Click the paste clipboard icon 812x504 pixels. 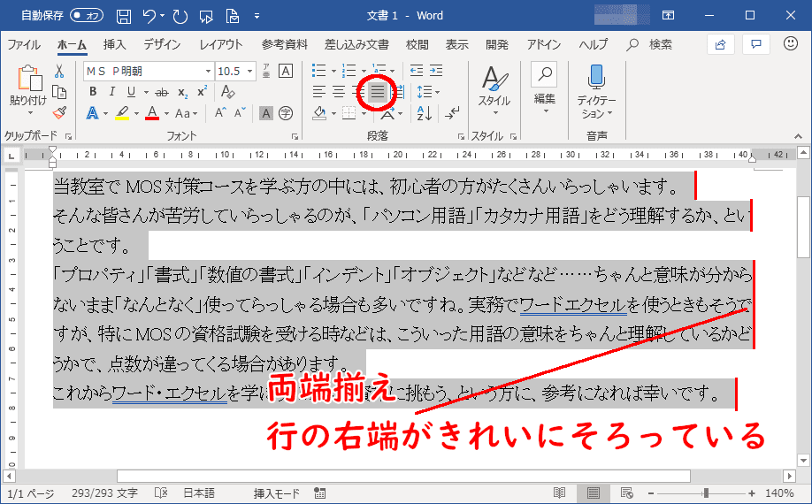pyautogui.click(x=29, y=78)
